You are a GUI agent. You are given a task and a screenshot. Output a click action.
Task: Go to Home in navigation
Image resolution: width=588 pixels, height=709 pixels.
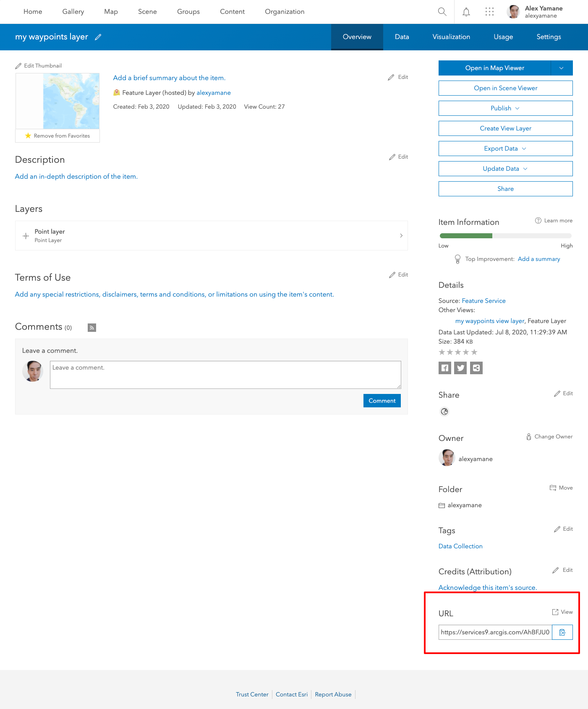point(33,12)
